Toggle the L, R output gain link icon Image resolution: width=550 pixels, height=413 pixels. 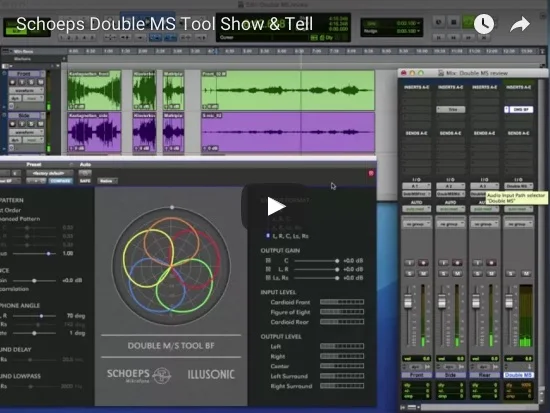click(x=268, y=269)
